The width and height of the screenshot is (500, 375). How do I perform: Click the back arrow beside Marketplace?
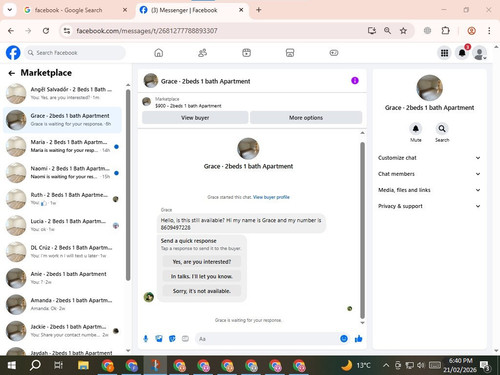point(12,73)
